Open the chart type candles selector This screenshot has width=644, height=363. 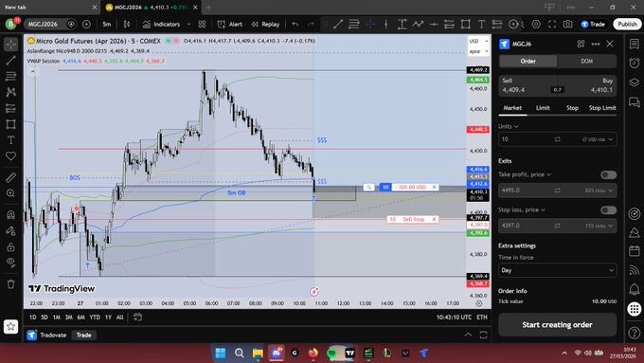point(127,25)
